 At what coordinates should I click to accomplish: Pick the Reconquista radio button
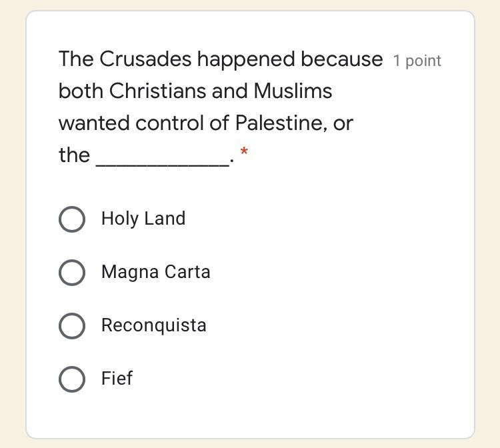[72, 325]
